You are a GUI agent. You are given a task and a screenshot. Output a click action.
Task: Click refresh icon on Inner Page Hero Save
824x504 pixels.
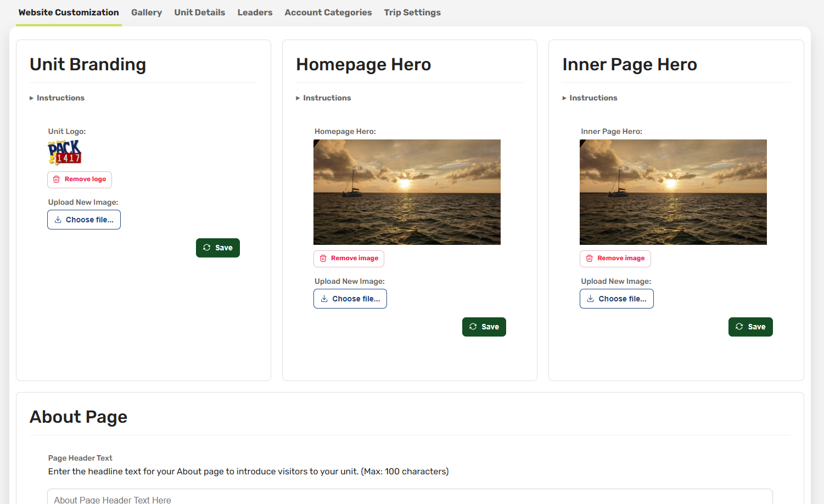[739, 327]
